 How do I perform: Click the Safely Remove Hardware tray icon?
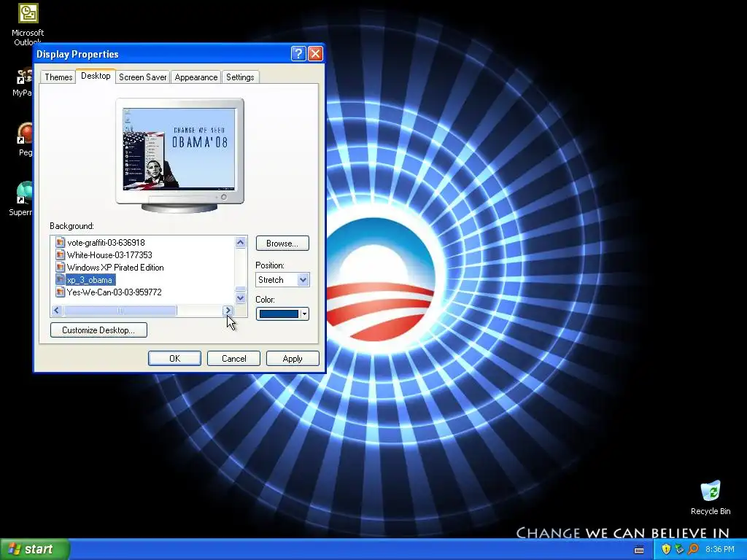pyautogui.click(x=679, y=549)
